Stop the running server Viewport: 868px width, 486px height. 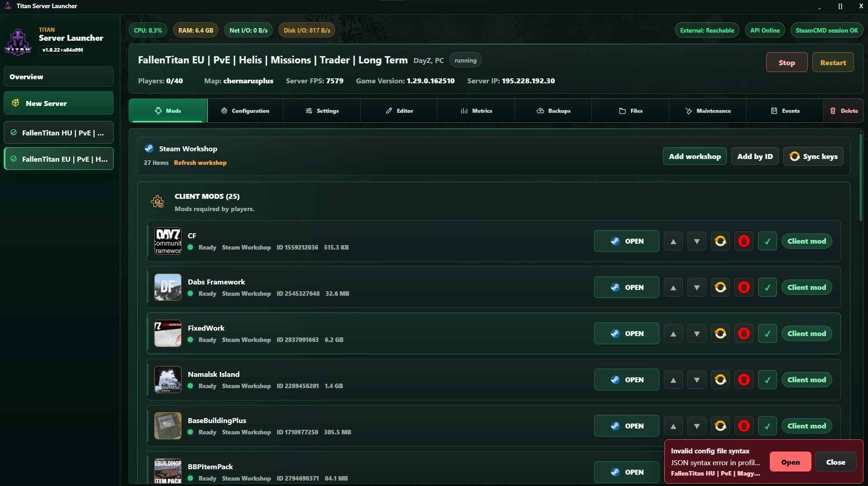pos(787,63)
